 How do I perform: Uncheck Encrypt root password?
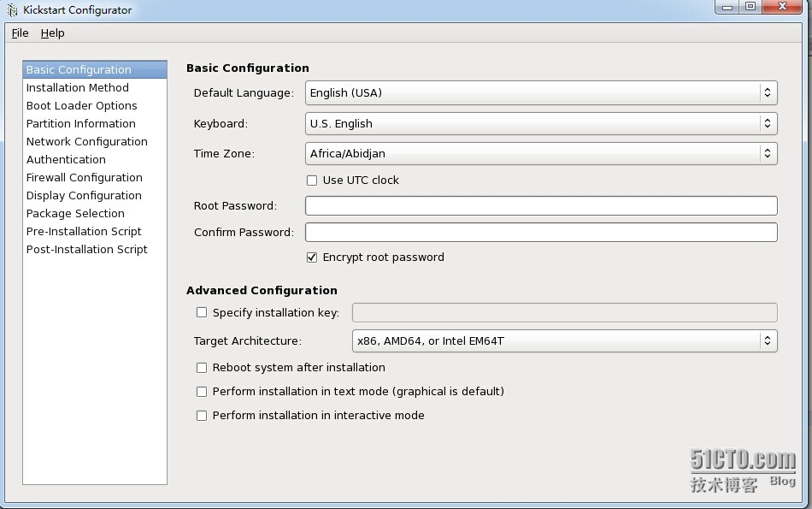pos(312,257)
